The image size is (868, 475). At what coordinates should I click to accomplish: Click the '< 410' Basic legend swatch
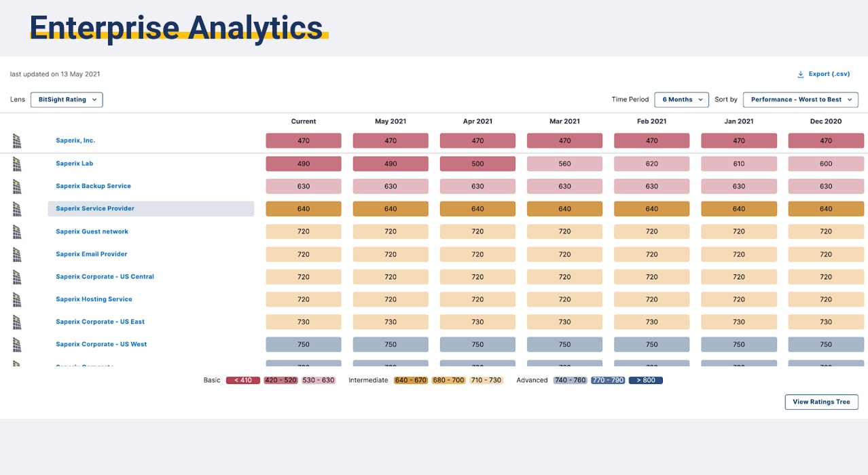pos(243,380)
